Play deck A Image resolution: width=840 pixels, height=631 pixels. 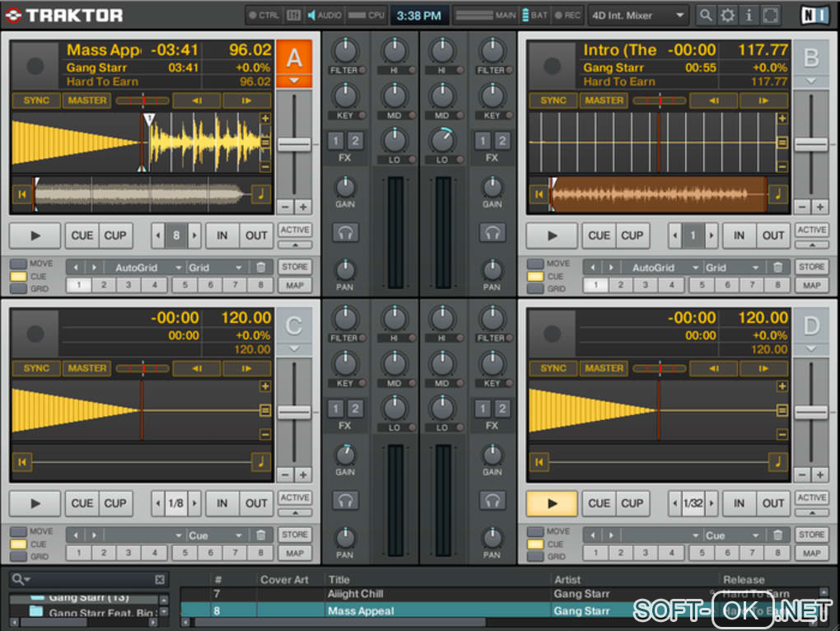pos(35,236)
